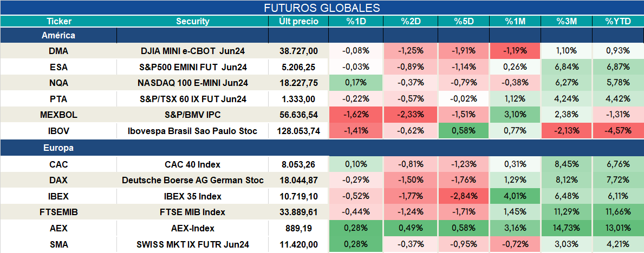This screenshot has width=644, height=253.
Task: Click the green 14,73% AEX cell
Action: [x=567, y=228]
